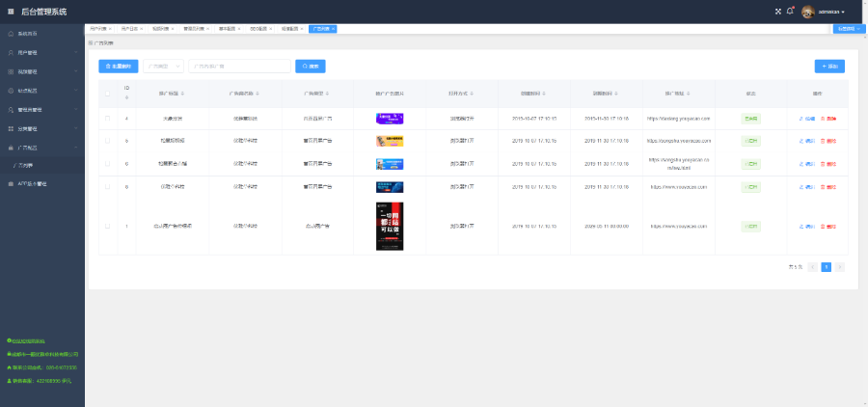Open the tall black poster ad thumbnail
Viewport: 868px width, 407px height.
click(390, 226)
